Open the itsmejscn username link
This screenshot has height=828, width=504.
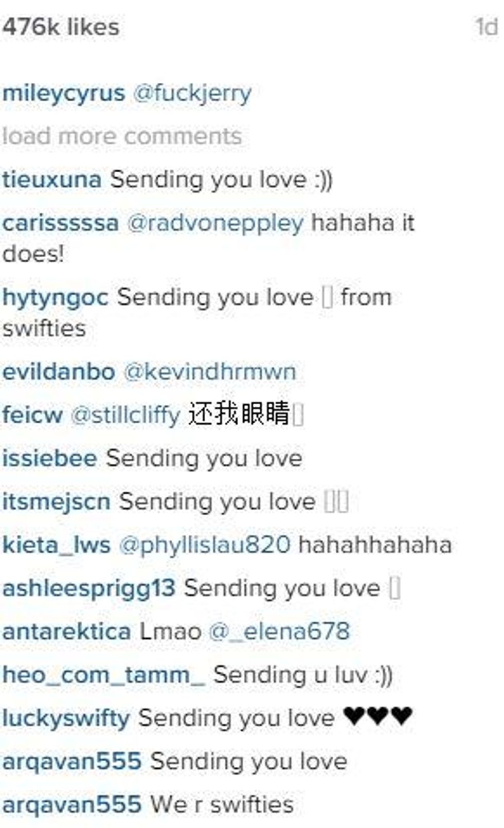[56, 502]
